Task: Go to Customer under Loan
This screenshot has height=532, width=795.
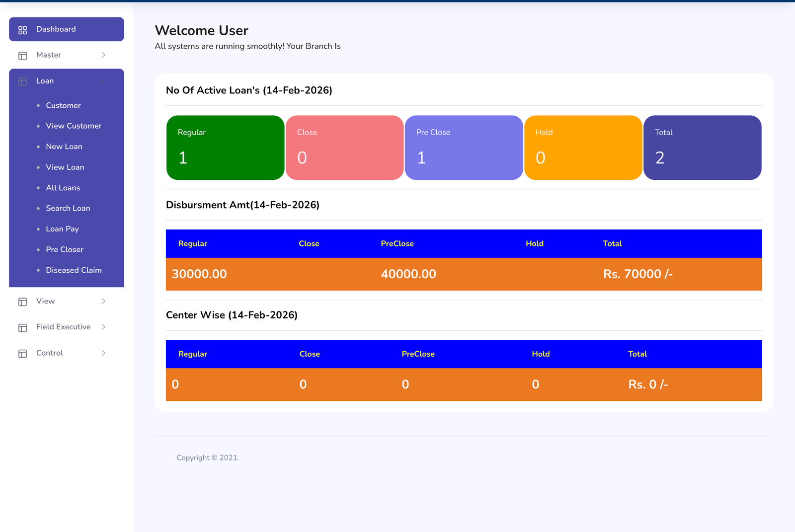Action: [x=63, y=105]
